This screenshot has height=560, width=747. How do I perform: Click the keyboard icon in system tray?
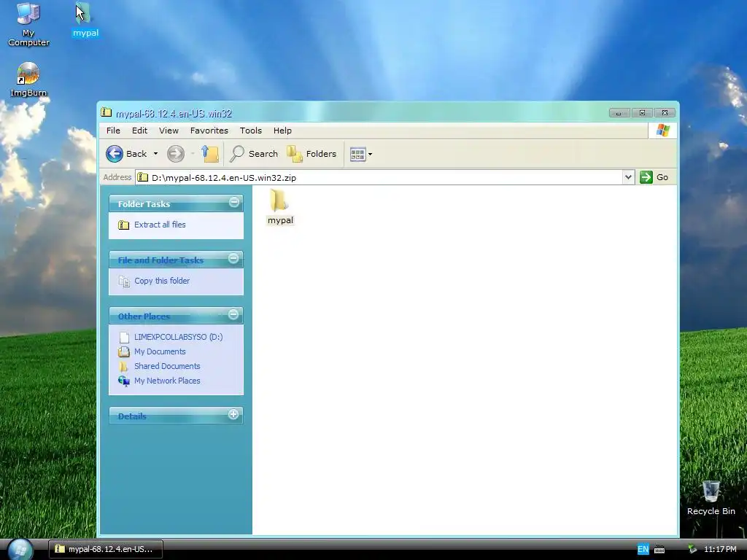tap(659, 550)
